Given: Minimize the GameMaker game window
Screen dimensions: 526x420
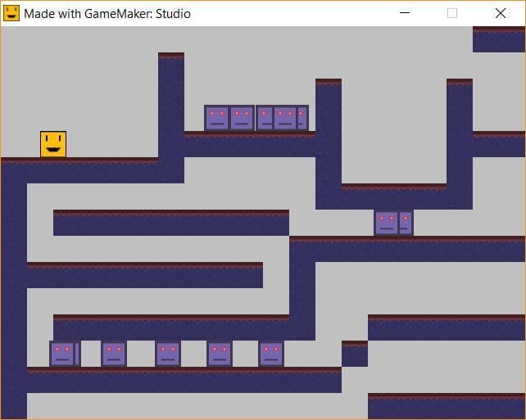Looking at the screenshot, I should [405, 13].
